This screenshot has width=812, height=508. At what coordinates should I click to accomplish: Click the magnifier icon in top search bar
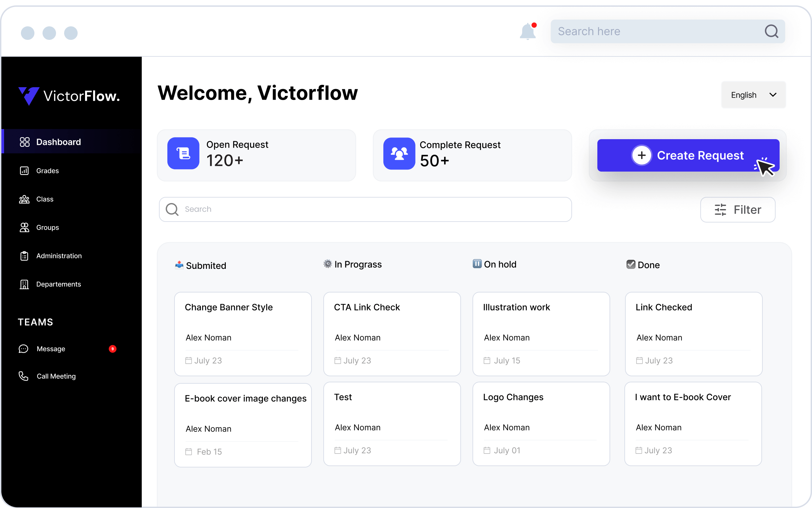coord(771,31)
